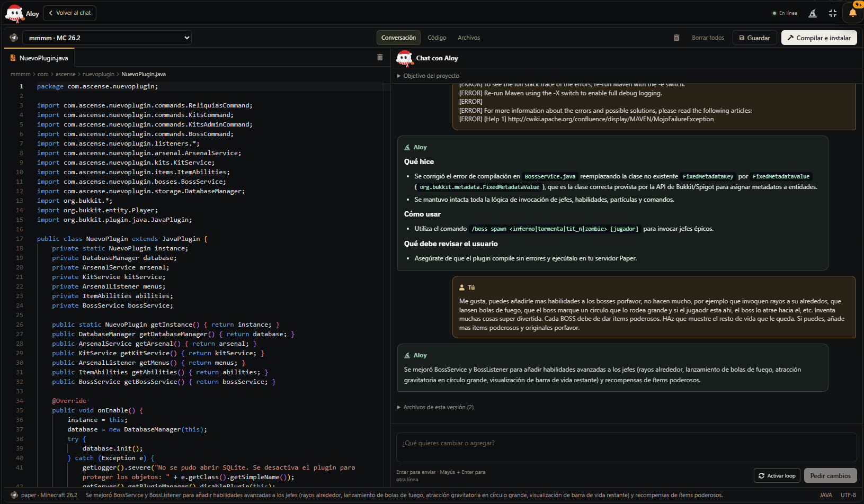Click the Chat con Aloy avatar
Image resolution: width=864 pixels, height=504 pixels.
pos(405,58)
